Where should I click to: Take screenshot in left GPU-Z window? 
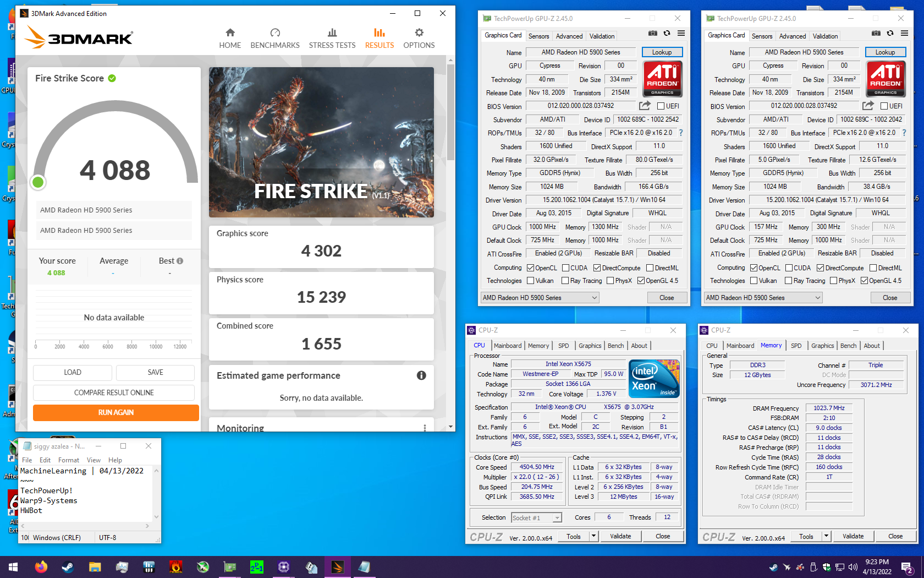(653, 33)
